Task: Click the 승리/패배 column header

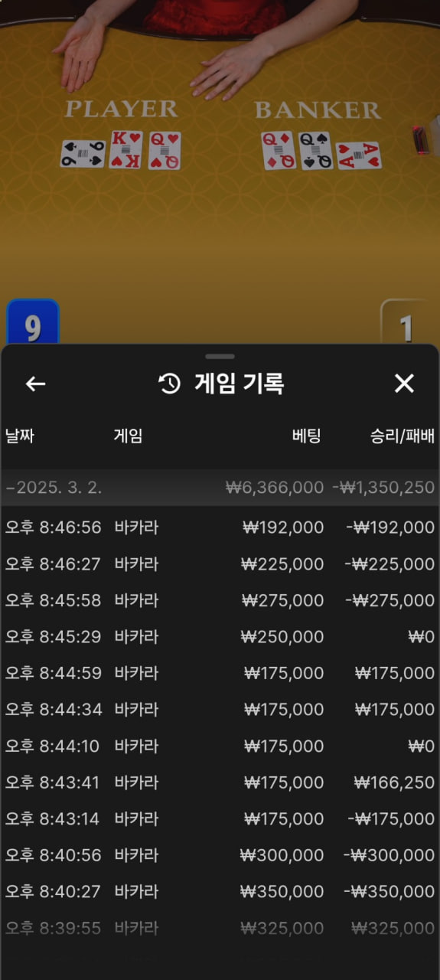Action: click(403, 436)
